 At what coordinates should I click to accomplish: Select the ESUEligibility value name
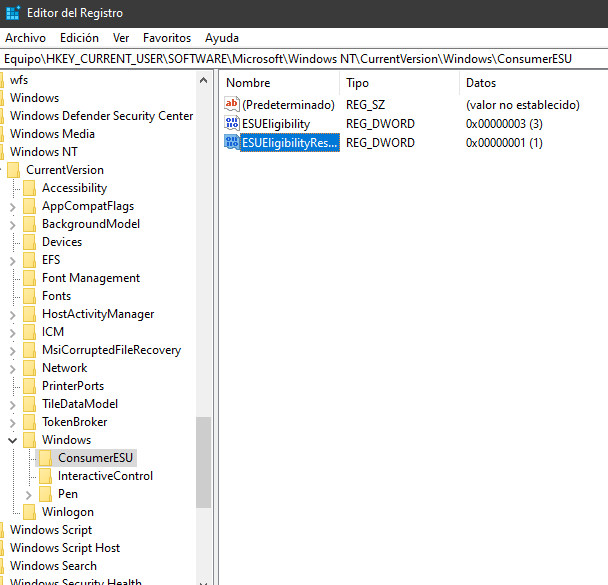(276, 124)
